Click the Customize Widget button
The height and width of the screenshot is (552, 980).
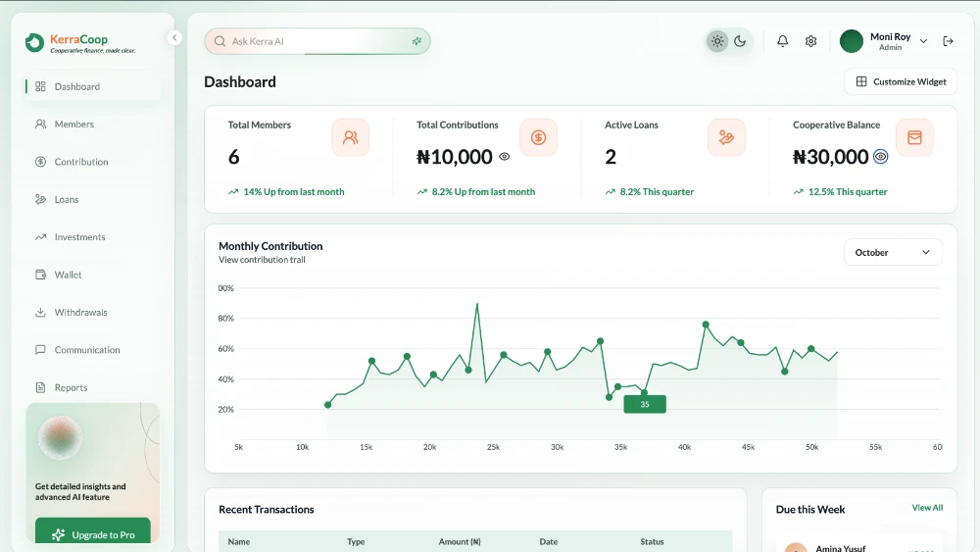[901, 82]
